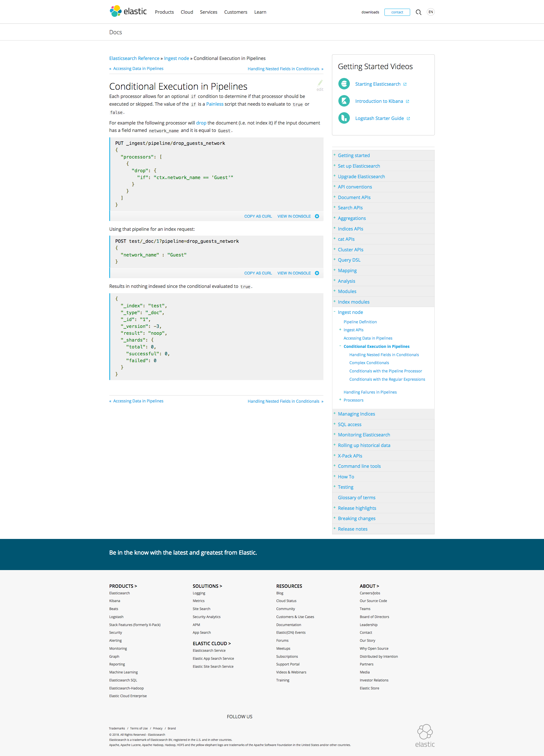Expand SQL access section

(x=334, y=424)
